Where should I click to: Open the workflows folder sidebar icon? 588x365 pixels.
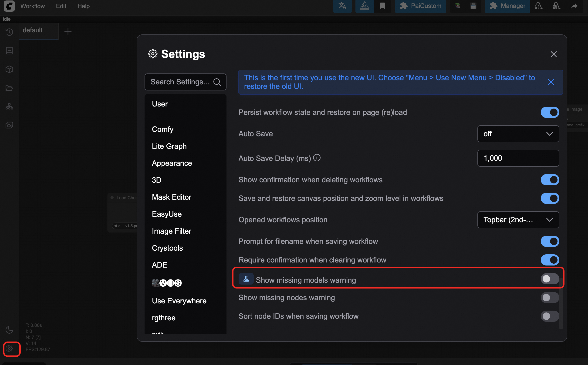click(x=9, y=88)
